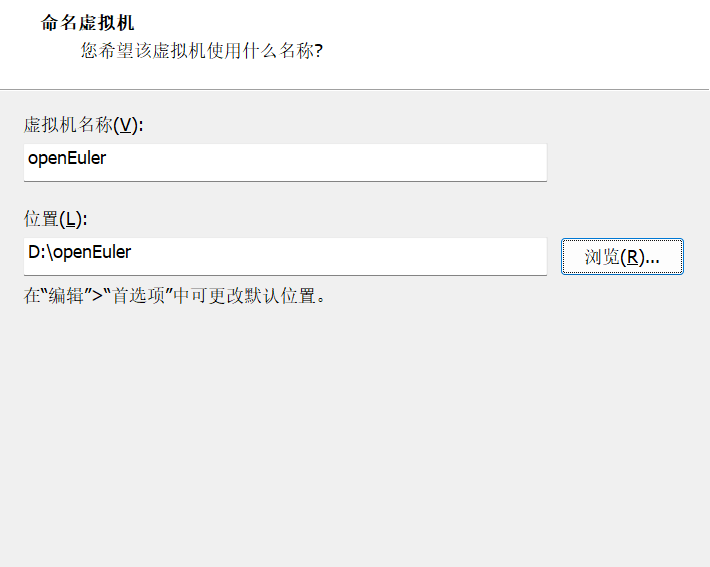
Task: Click the 虚拟机名称(V): label
Action: 83,125
